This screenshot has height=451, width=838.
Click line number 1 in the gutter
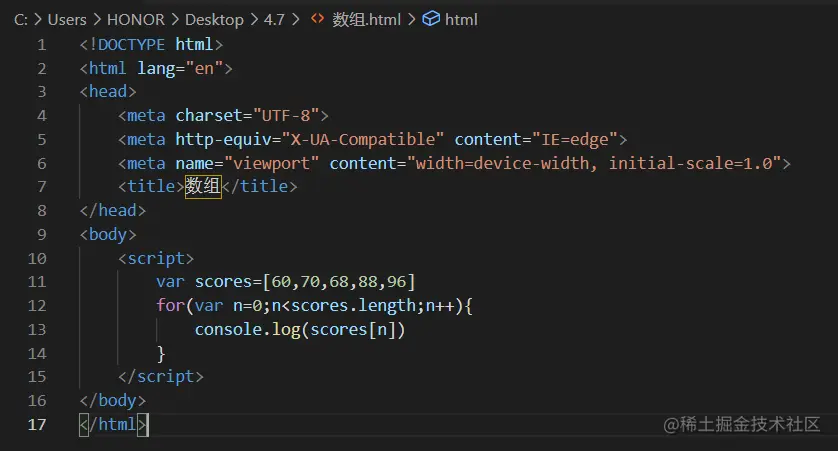click(x=42, y=44)
